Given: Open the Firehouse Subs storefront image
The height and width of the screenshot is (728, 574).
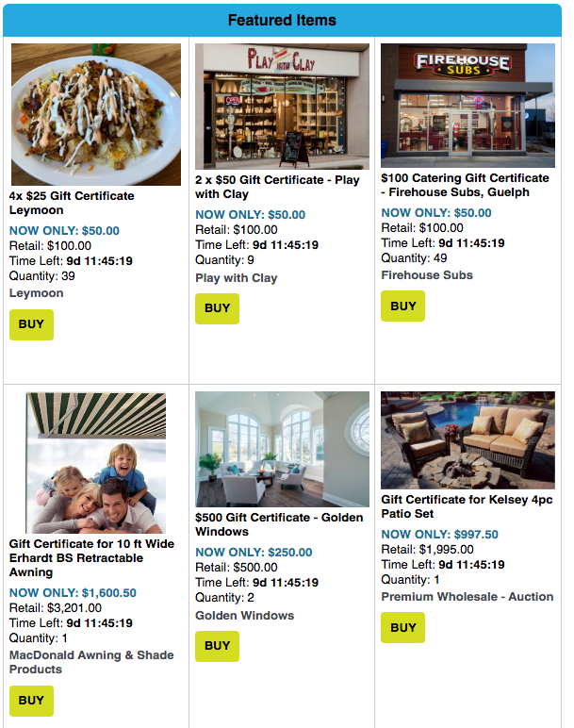Looking at the screenshot, I should tap(467, 106).
